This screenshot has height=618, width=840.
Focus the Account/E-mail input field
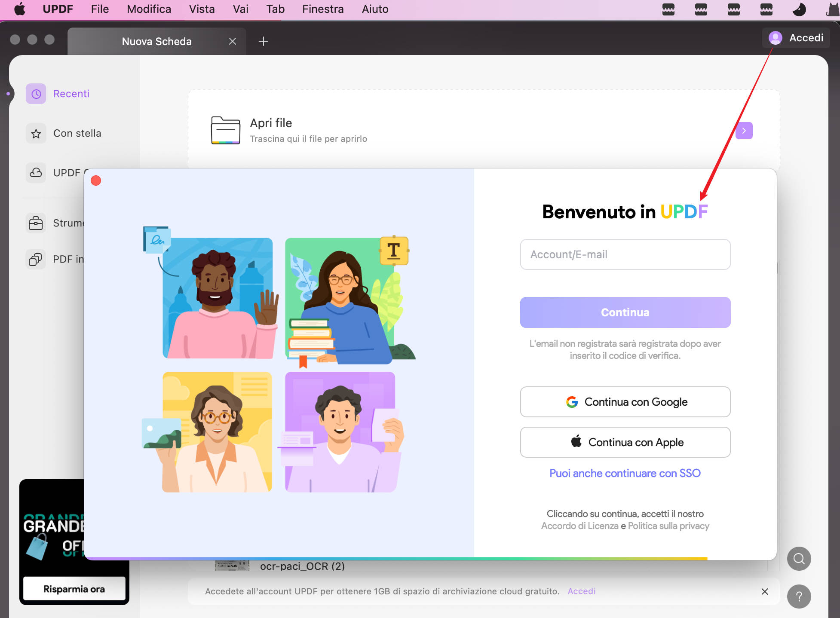pos(625,254)
